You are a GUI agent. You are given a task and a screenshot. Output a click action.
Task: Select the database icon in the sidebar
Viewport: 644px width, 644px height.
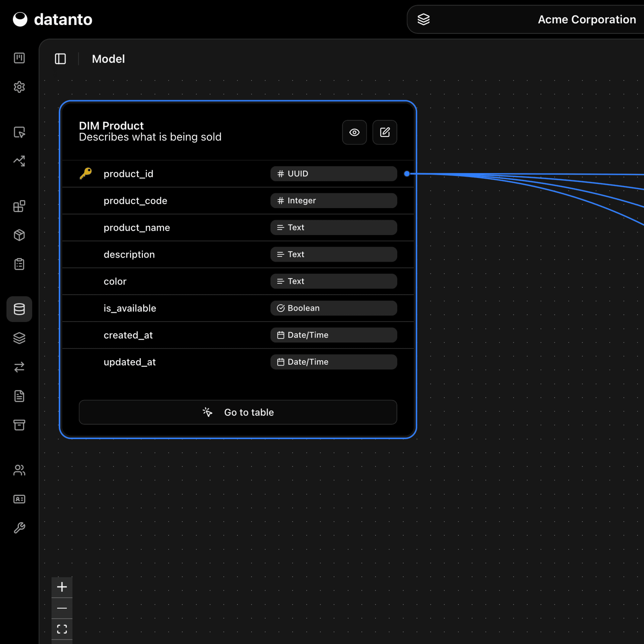coord(19,309)
